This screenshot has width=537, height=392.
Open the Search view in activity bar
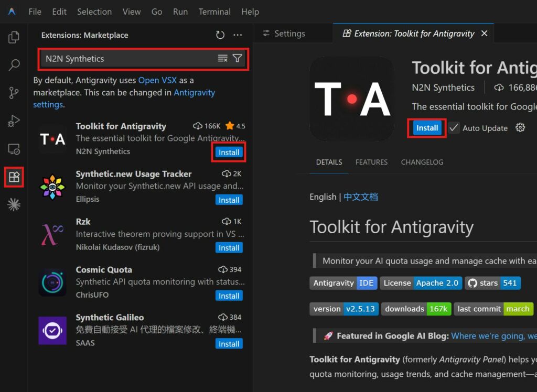click(x=14, y=64)
